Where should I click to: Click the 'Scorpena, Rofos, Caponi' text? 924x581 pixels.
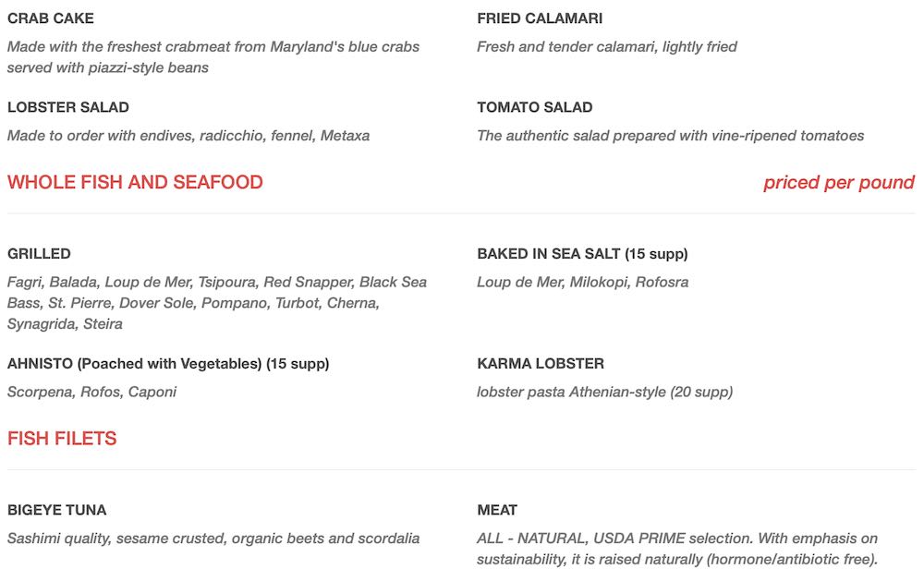click(91, 392)
